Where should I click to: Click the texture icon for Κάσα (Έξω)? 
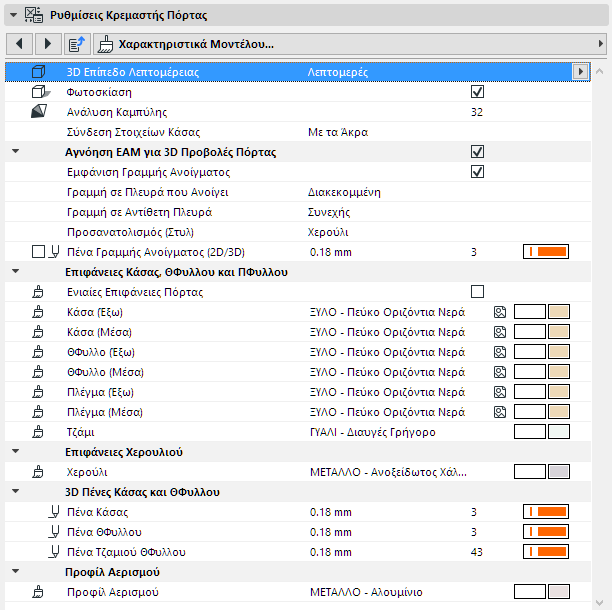(x=499, y=312)
